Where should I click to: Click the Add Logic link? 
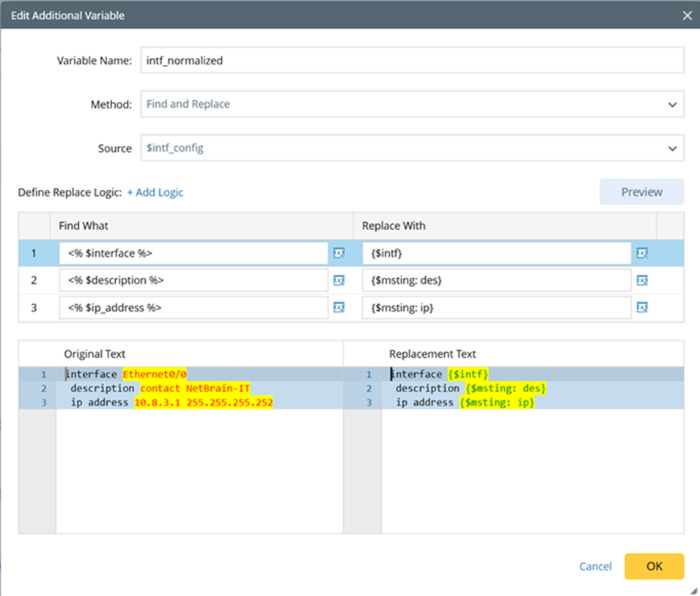point(155,192)
